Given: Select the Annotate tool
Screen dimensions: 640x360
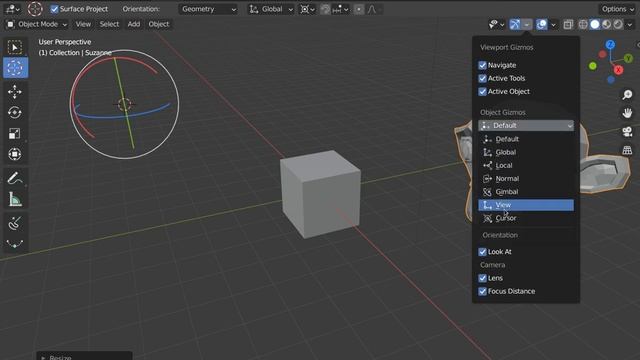Looking at the screenshot, I should coord(15,178).
